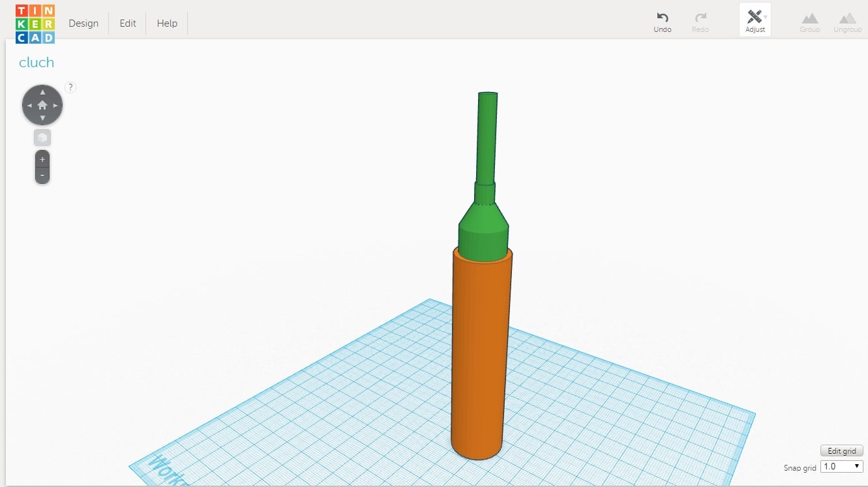Click the Edit grid button
Viewport: 868px width, 487px height.
[x=841, y=451]
